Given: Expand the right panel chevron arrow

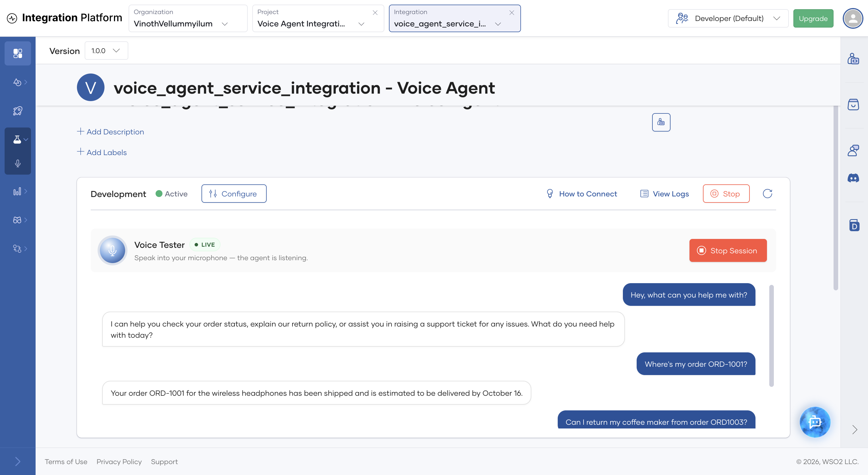Looking at the screenshot, I should click(854, 430).
